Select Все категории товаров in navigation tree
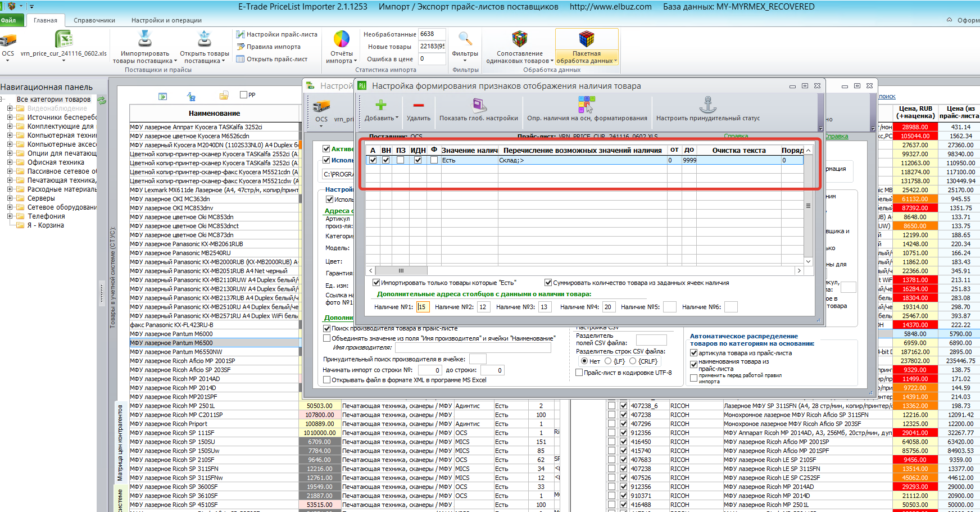Image resolution: width=980 pixels, height=512 pixels. 53,99
